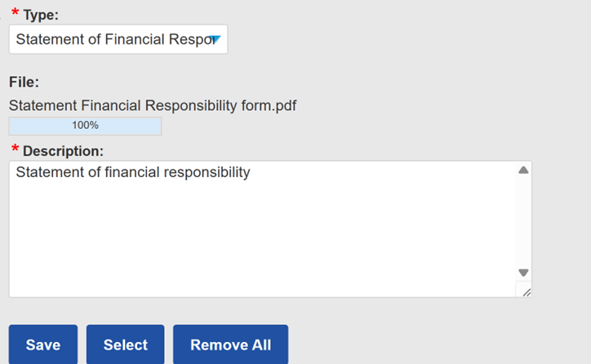This screenshot has width=591, height=364.
Task: Click the uploaded PDF file name
Action: tap(152, 104)
